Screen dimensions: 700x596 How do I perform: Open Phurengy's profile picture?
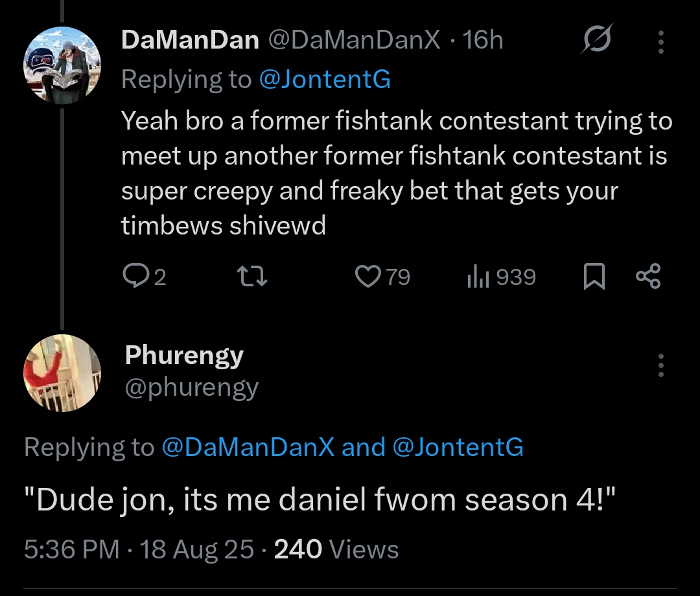[62, 374]
